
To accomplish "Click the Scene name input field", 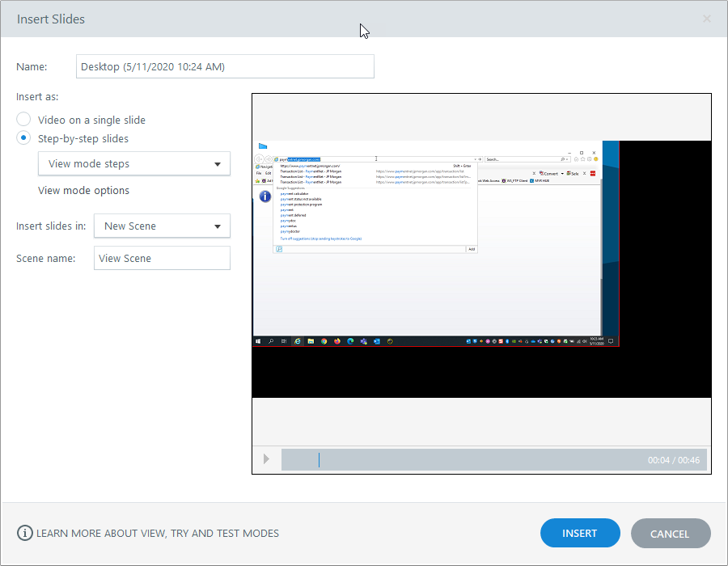I will [x=162, y=259].
